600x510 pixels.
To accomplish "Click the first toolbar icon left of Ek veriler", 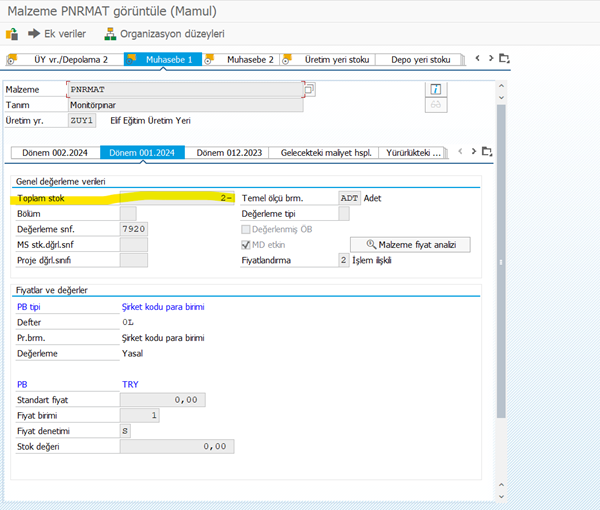I will click(12, 33).
